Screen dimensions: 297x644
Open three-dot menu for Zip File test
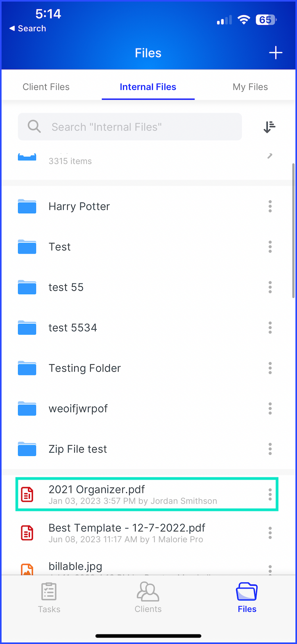pos(270,449)
